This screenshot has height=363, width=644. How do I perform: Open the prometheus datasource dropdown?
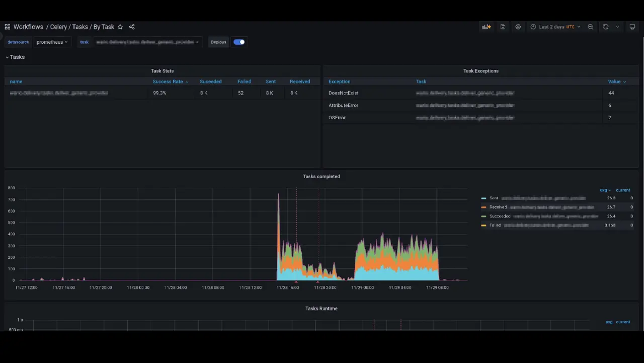(52, 42)
